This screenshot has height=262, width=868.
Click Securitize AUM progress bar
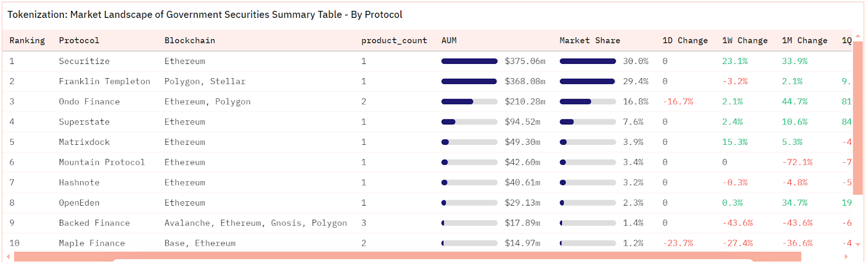point(469,61)
